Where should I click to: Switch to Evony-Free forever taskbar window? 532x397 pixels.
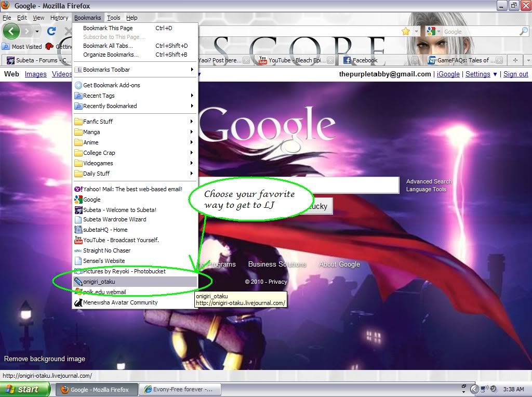pyautogui.click(x=180, y=390)
